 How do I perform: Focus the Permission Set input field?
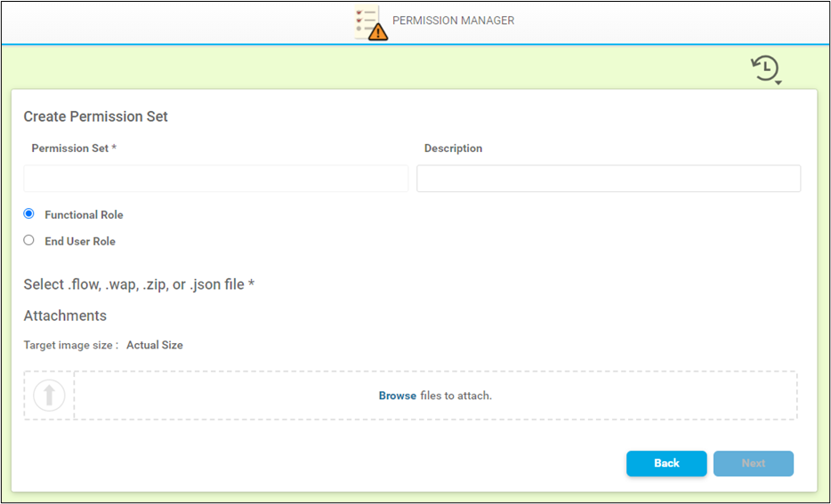(x=215, y=179)
